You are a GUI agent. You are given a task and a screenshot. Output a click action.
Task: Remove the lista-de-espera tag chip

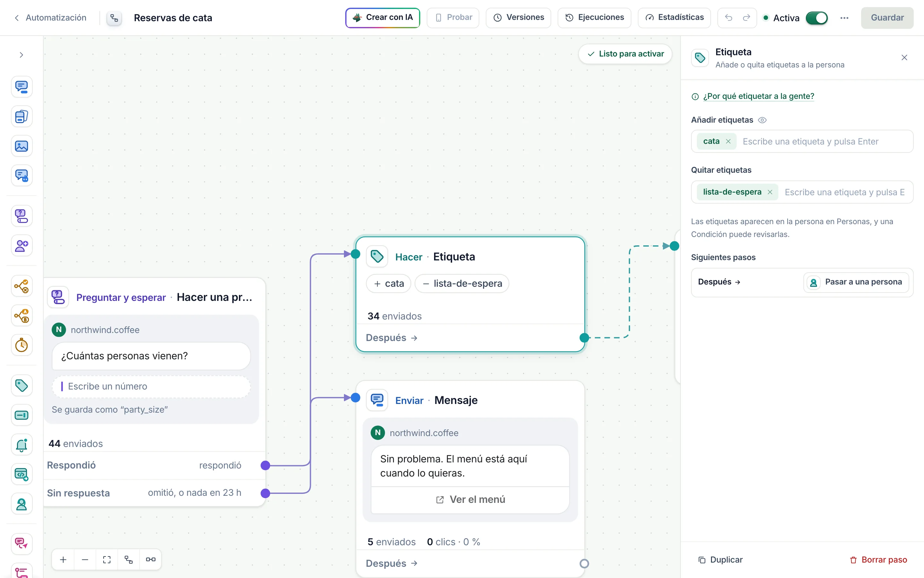770,192
